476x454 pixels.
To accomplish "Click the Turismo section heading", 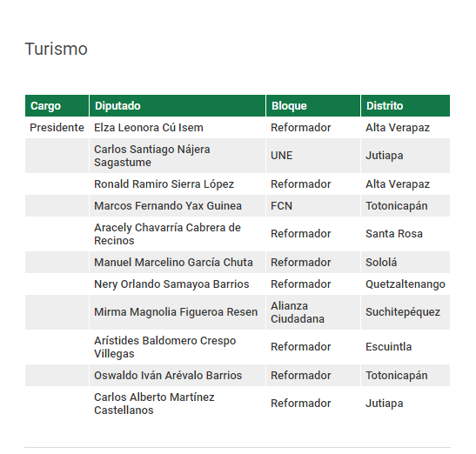I will (x=57, y=49).
